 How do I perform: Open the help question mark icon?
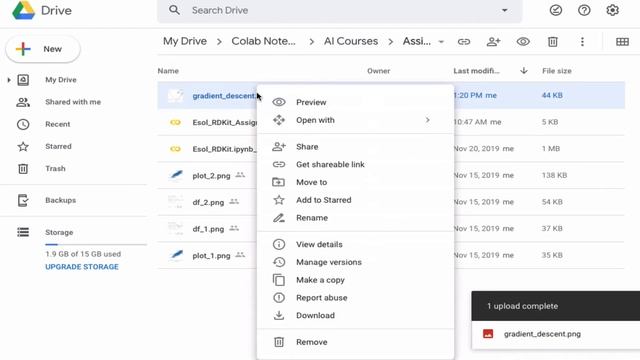click(584, 10)
